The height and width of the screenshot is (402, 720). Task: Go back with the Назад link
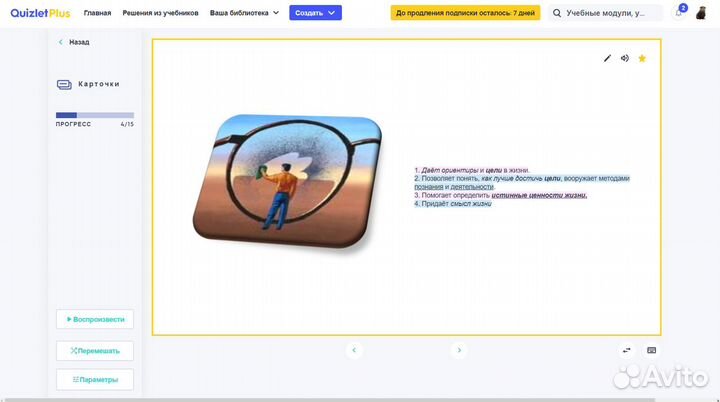[x=74, y=42]
